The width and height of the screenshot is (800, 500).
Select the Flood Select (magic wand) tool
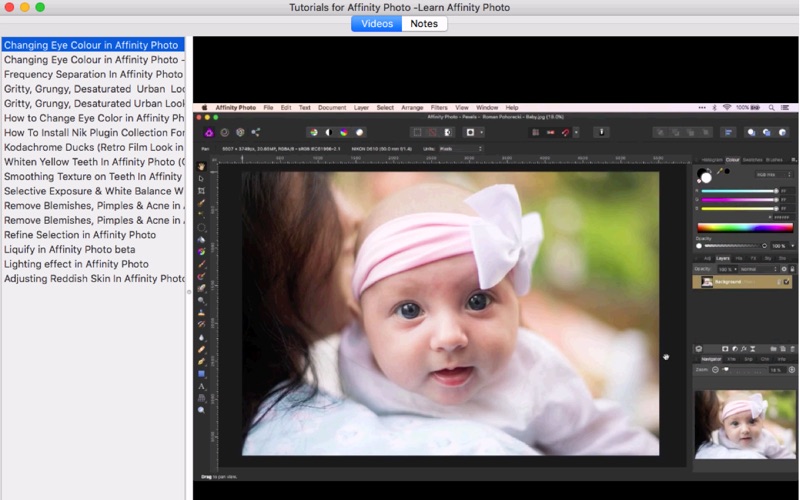[202, 214]
